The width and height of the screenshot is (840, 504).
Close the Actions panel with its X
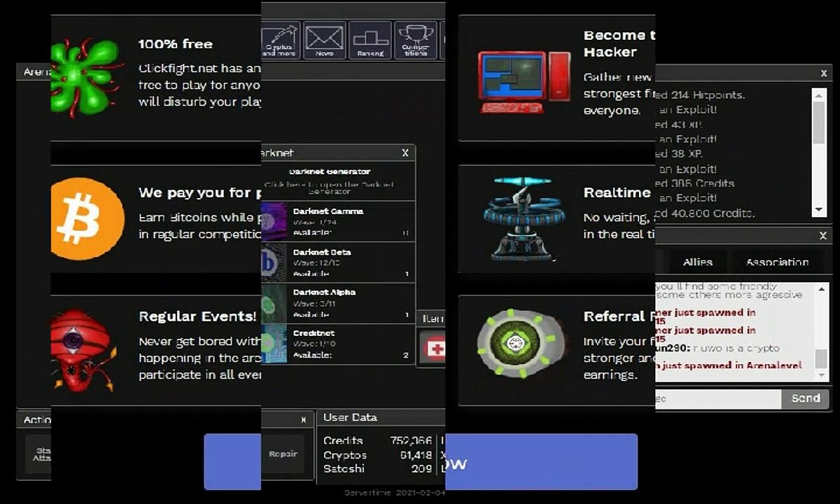tap(303, 420)
